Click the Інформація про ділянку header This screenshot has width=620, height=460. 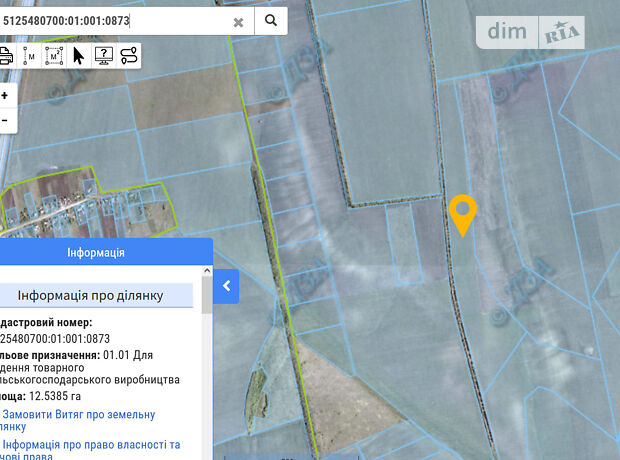click(96, 294)
